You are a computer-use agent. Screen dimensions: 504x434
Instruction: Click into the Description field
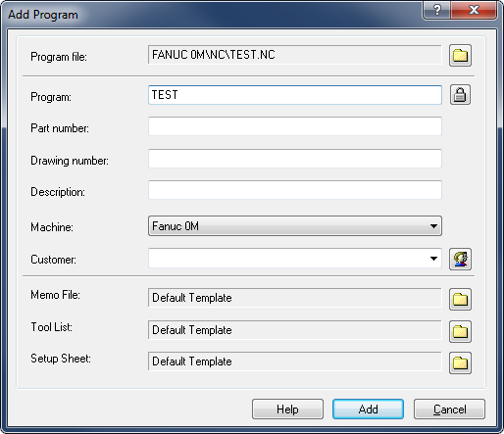295,190
